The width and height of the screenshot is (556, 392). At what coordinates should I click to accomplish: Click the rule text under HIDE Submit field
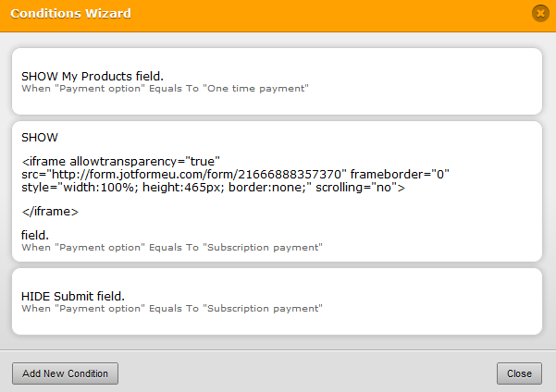click(x=172, y=308)
